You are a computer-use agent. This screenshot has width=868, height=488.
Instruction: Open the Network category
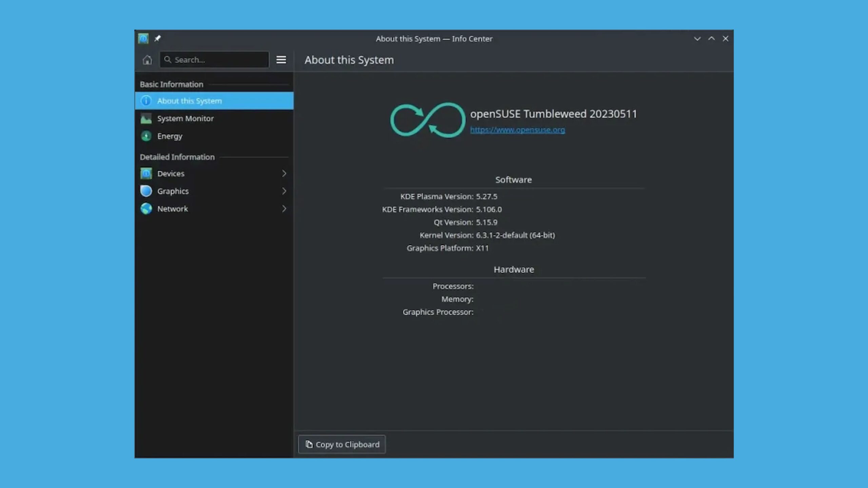[x=214, y=209]
